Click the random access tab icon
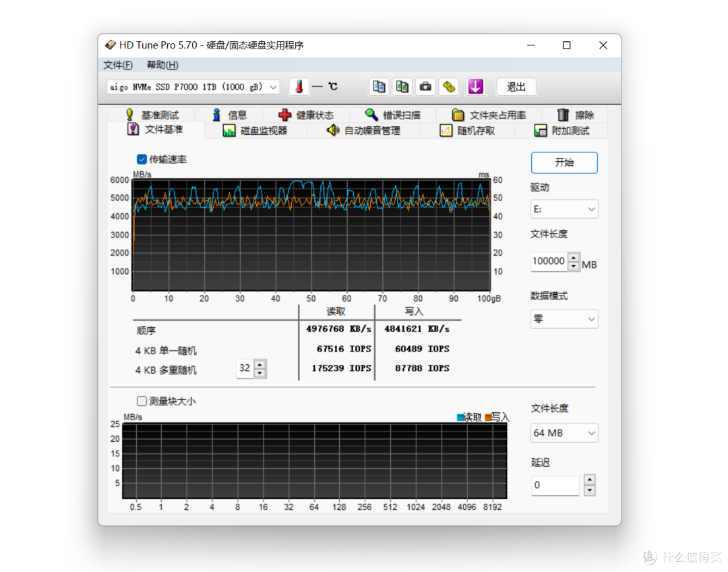 [x=446, y=131]
